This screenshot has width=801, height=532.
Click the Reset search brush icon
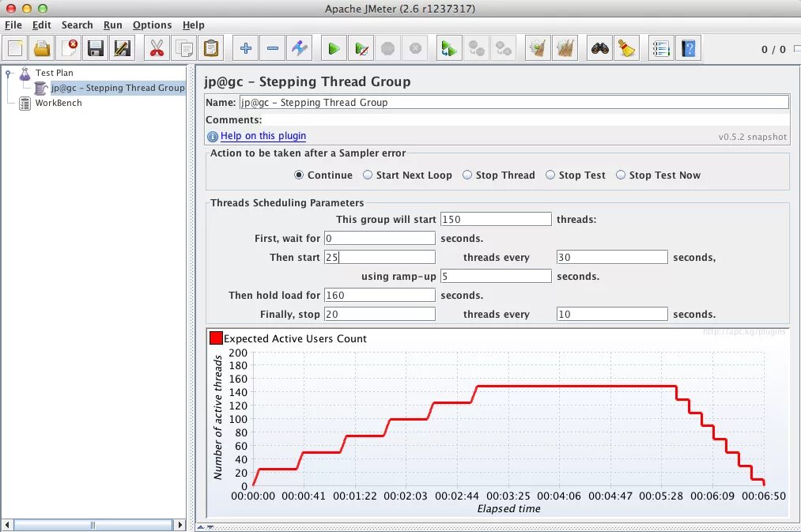click(x=627, y=48)
